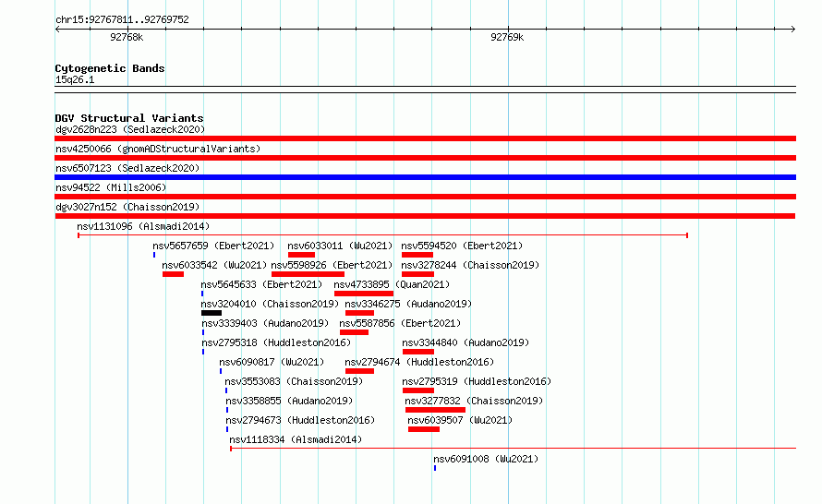Open nsv4733895 (Quan2021) label
This screenshot has height=504, width=822.
click(392, 284)
